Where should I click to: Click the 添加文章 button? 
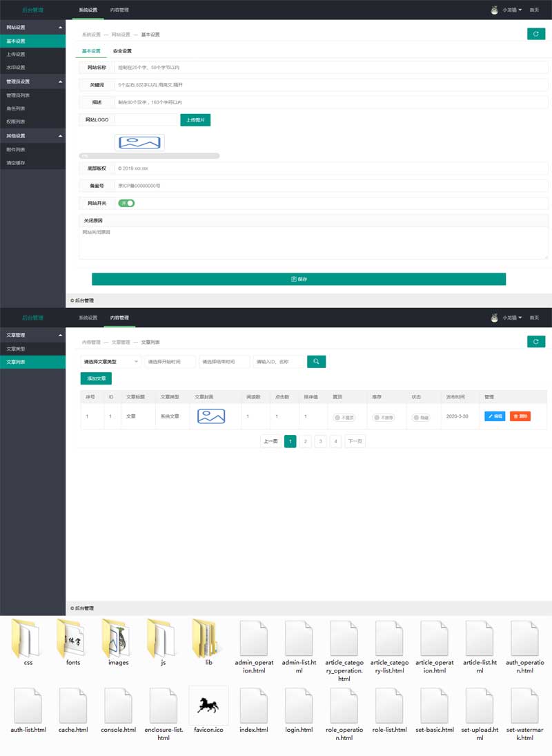[97, 378]
